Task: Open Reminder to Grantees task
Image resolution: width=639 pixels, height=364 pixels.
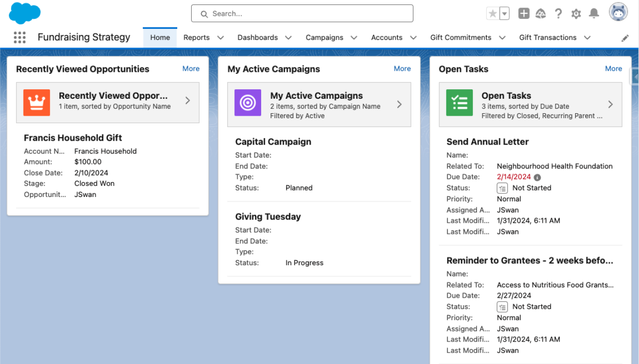Action: click(530, 261)
